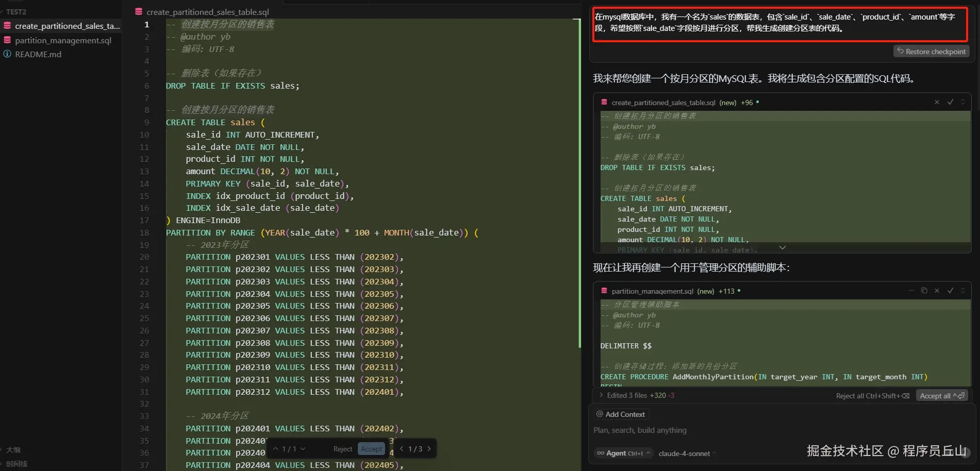980x471 pixels.
Task: Click the CREATE PROCEDURE AddMonthlyPartition line in chat
Action: (x=764, y=377)
